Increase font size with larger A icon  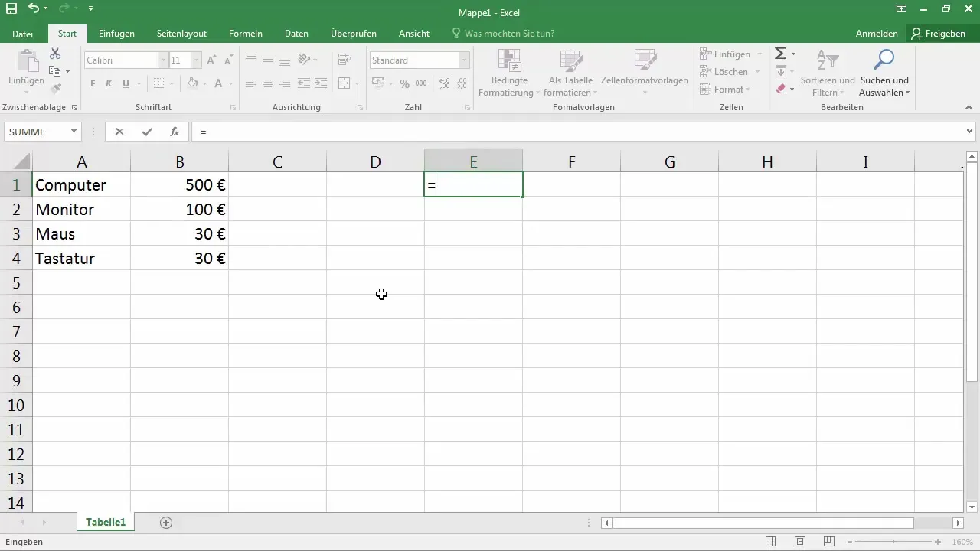tap(211, 60)
